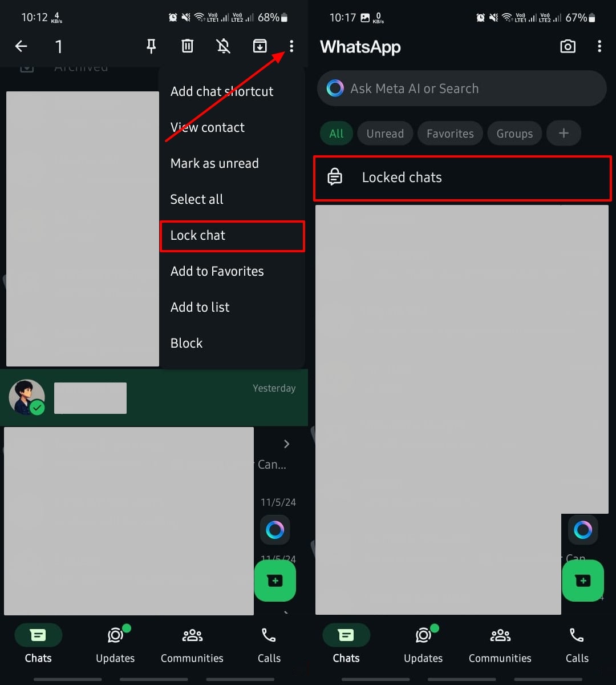This screenshot has width=616, height=685.
Task: Open Chats tab on right screen
Action: 346,645
